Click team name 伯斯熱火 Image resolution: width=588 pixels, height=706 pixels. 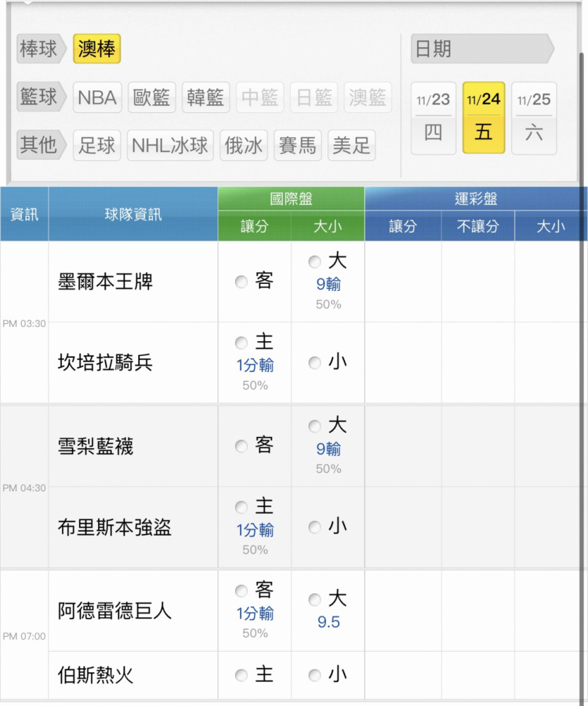pos(95,676)
